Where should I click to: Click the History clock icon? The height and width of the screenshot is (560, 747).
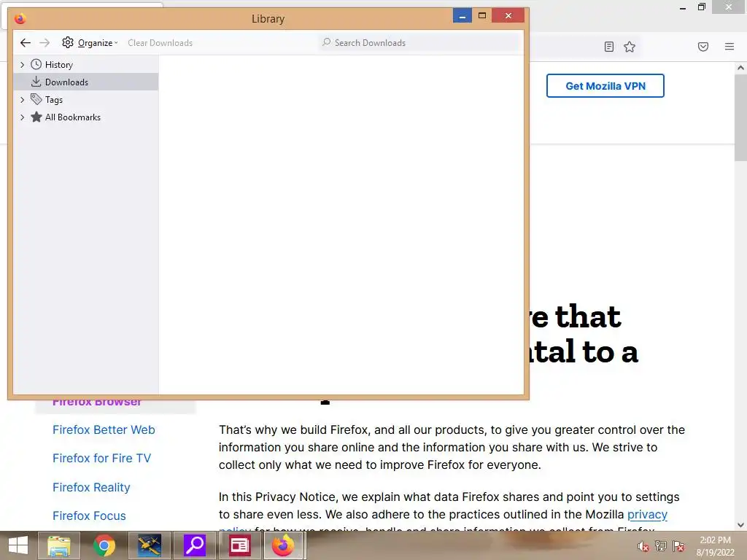pos(36,64)
